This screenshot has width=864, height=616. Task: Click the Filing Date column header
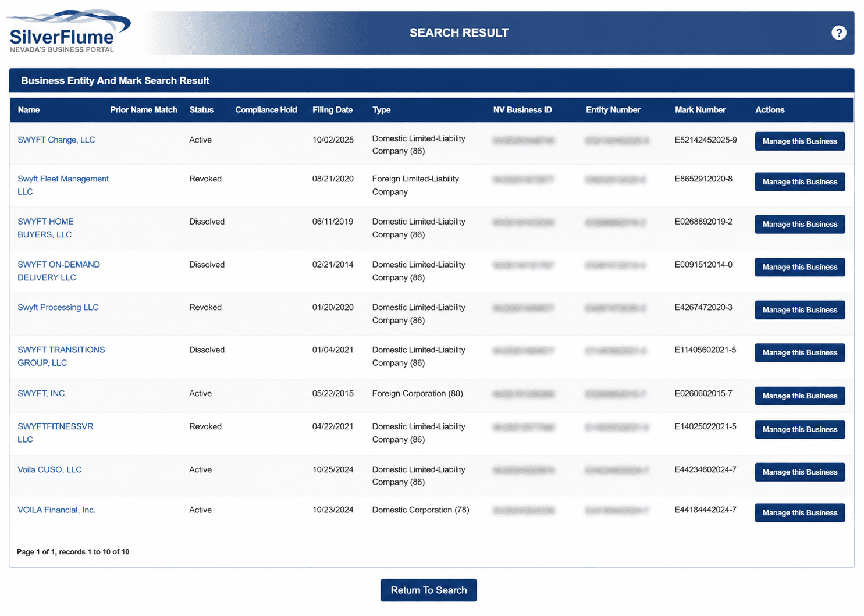coord(332,110)
